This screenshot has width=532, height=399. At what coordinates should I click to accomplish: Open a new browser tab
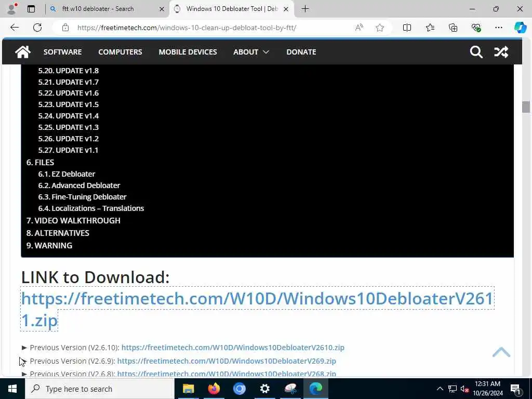click(305, 9)
